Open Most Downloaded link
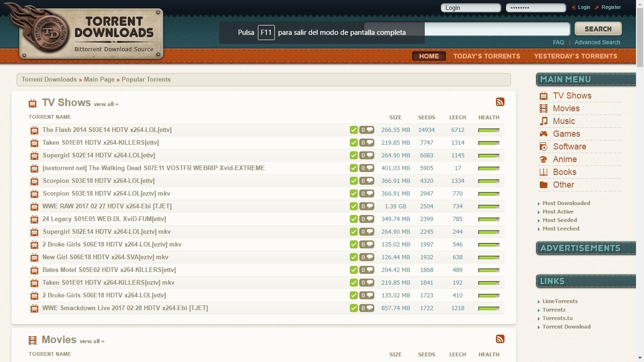 coord(566,203)
